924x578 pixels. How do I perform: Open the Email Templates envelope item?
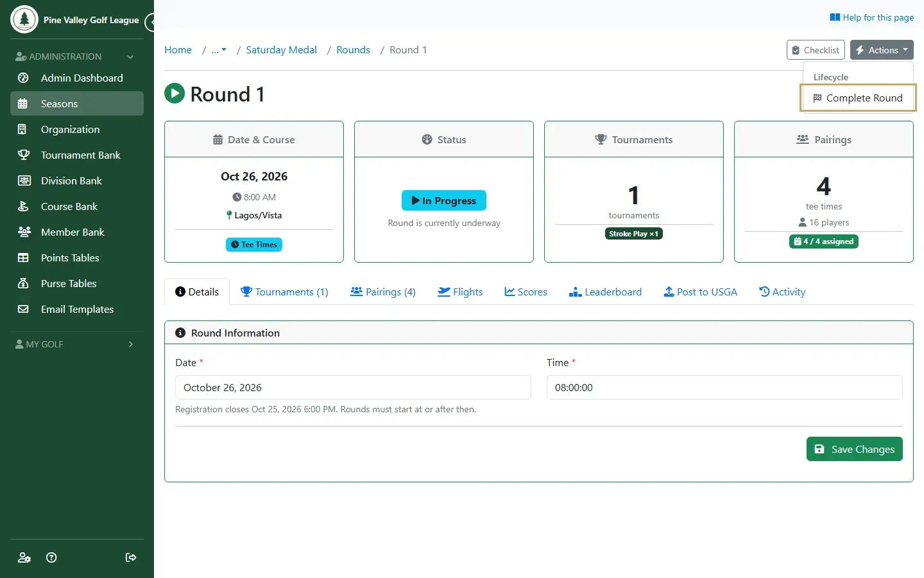[x=77, y=309]
